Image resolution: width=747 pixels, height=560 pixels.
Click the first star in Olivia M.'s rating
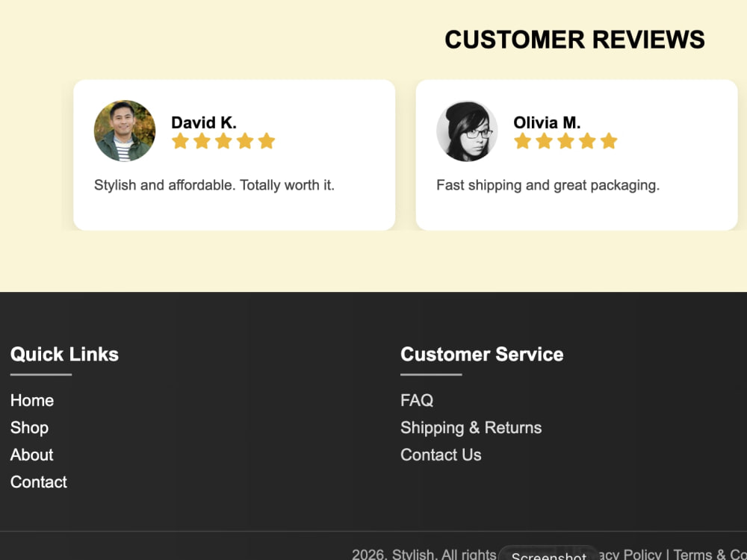click(x=523, y=141)
